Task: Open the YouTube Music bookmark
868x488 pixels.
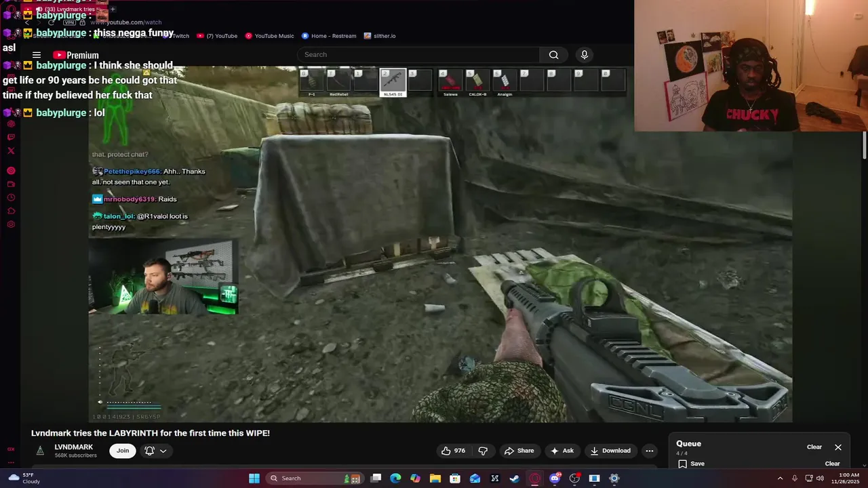Action: pyautogui.click(x=269, y=36)
